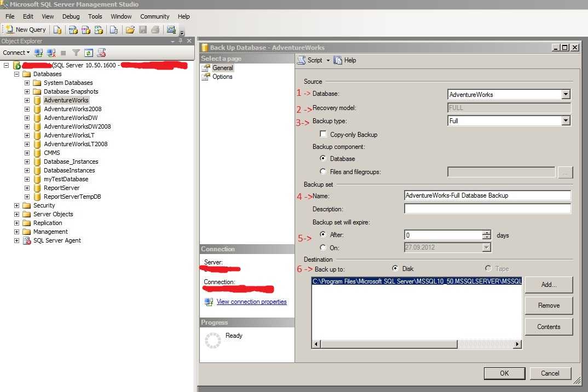
Task: Open the Connect dropdown in Object Explorer
Action: (x=16, y=53)
